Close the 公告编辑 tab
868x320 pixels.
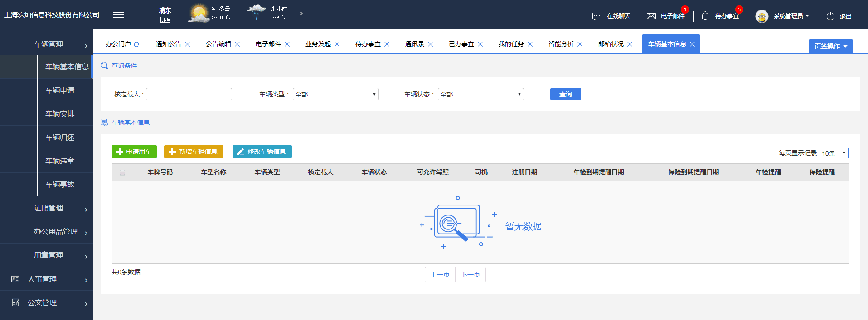pos(238,44)
